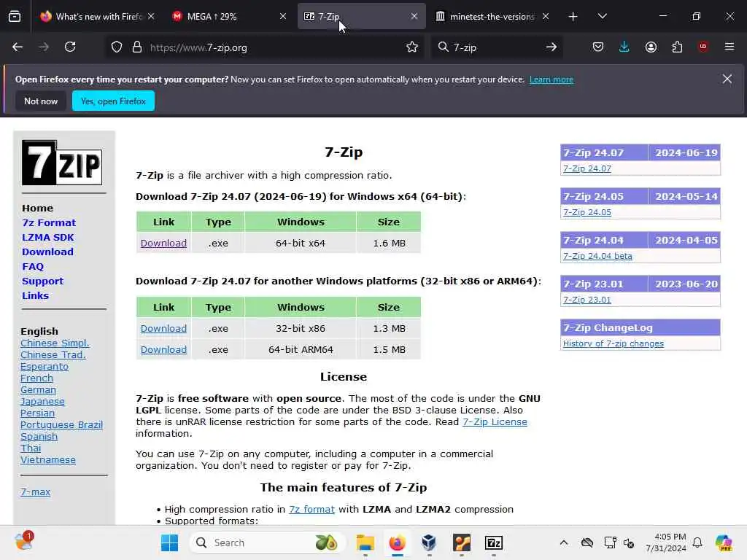The height and width of the screenshot is (560, 747).
Task: Download the 64-bit ARM64 .exe
Action: coord(163,349)
